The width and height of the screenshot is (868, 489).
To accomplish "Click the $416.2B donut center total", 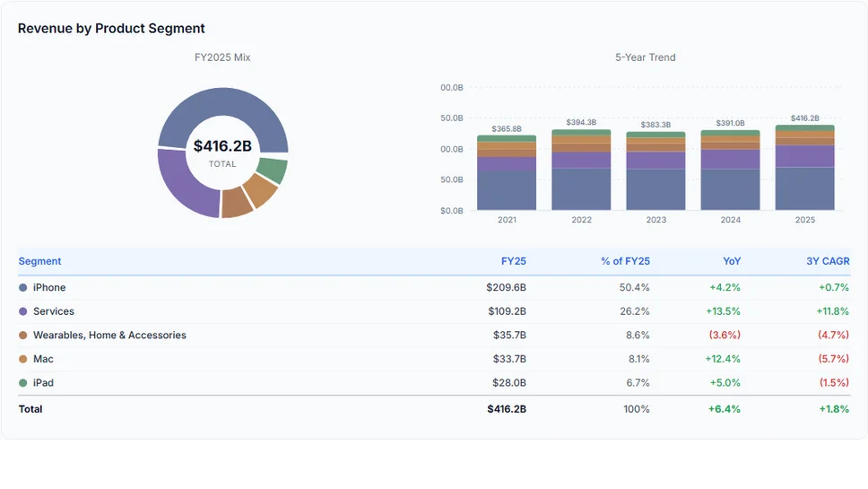I will point(222,146).
